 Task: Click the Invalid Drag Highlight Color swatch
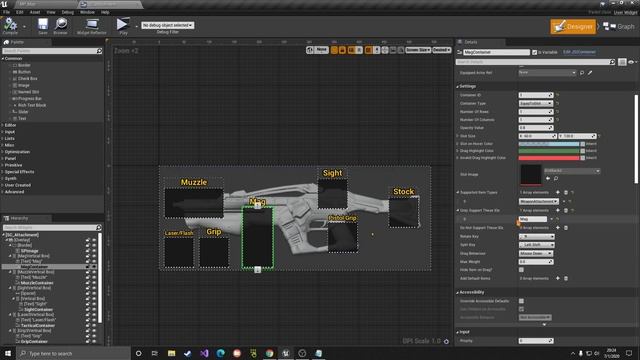click(x=549, y=158)
